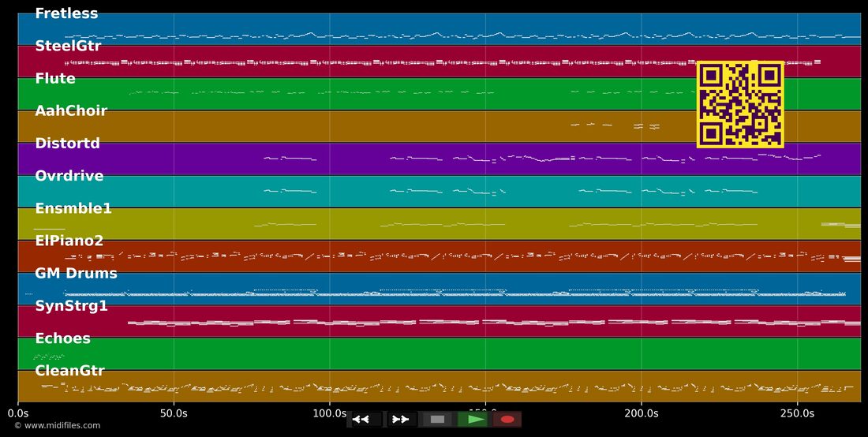This screenshot has height=437, width=868.
Task: Click the 0.0s timeline label
Action: click(18, 413)
